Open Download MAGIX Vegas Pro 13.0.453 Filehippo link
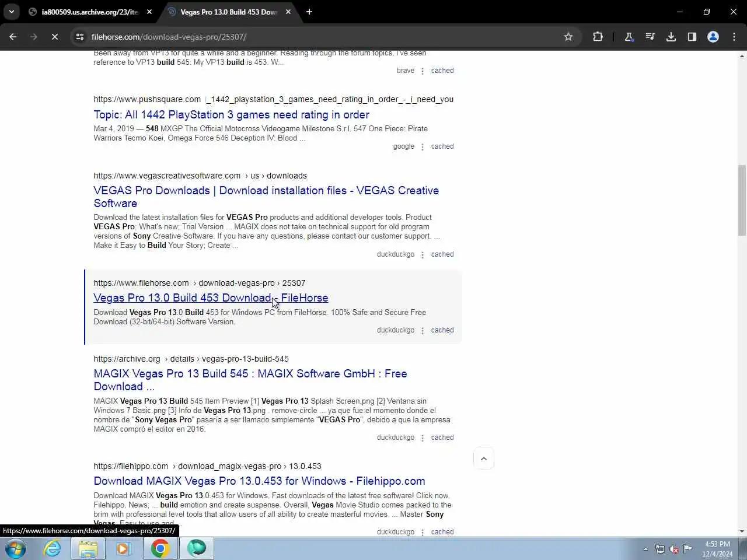Viewport: 747px width, 560px height. pos(259,481)
